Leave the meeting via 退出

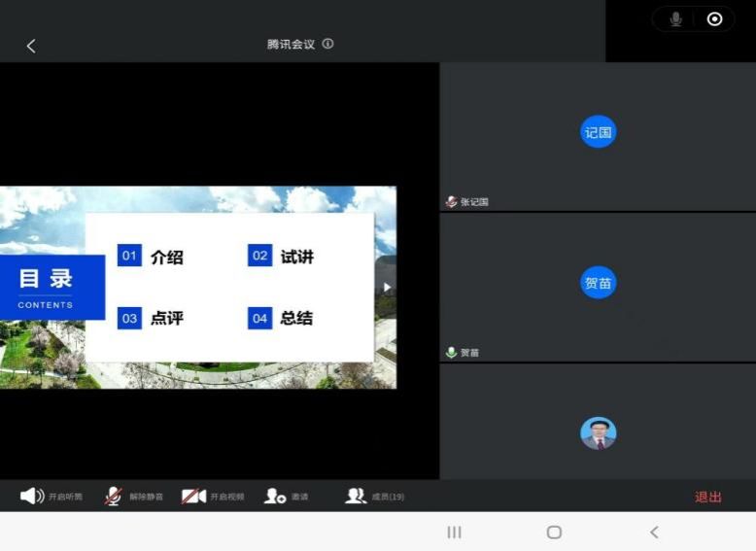coord(707,497)
